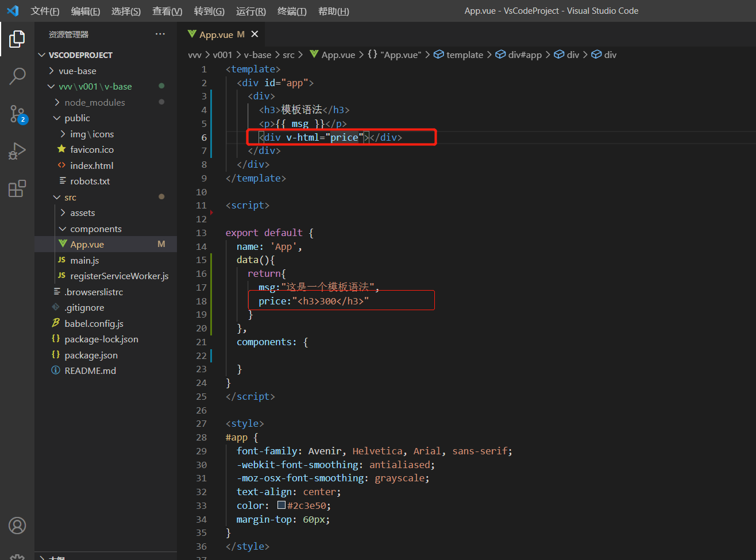Expand the node_modules folder
The height and width of the screenshot is (560, 756).
point(57,102)
